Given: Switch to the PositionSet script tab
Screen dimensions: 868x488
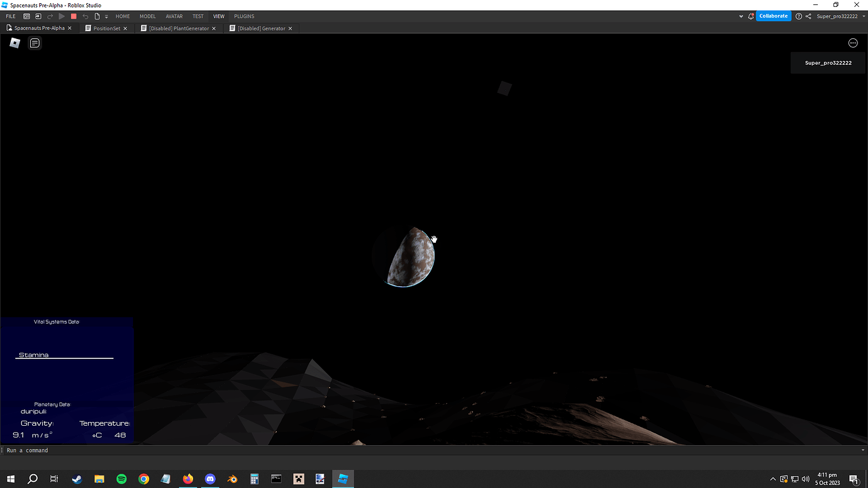Looking at the screenshot, I should [106, 28].
